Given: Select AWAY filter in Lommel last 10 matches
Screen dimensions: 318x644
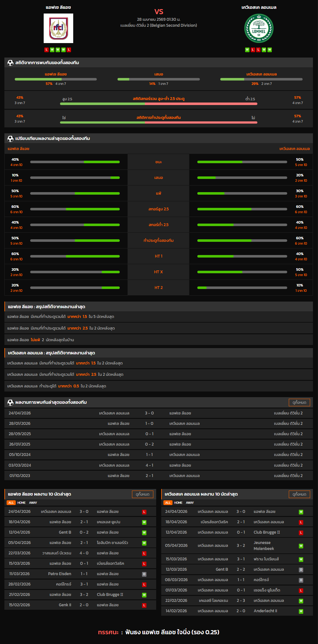Looking at the screenshot, I should tap(190, 502).
